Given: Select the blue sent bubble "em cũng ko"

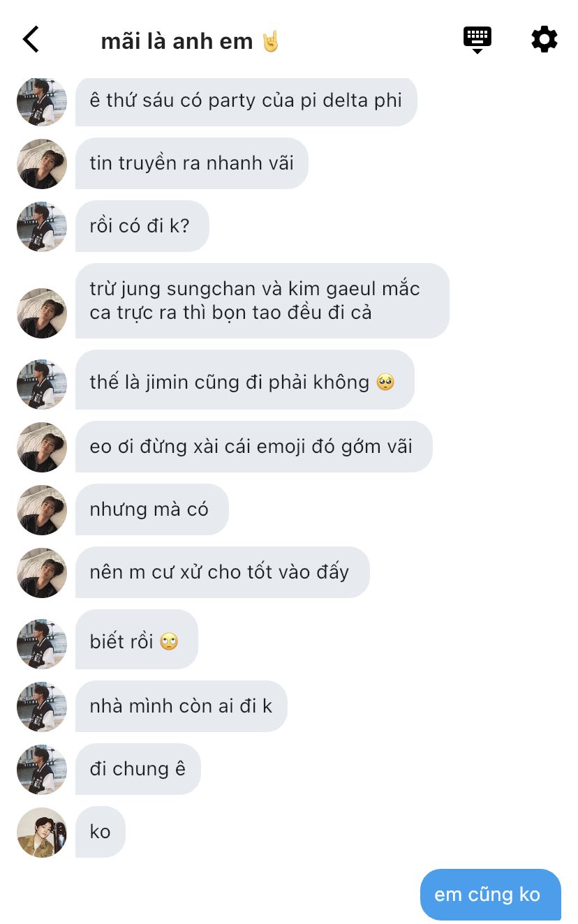Looking at the screenshot, I should coord(491,895).
